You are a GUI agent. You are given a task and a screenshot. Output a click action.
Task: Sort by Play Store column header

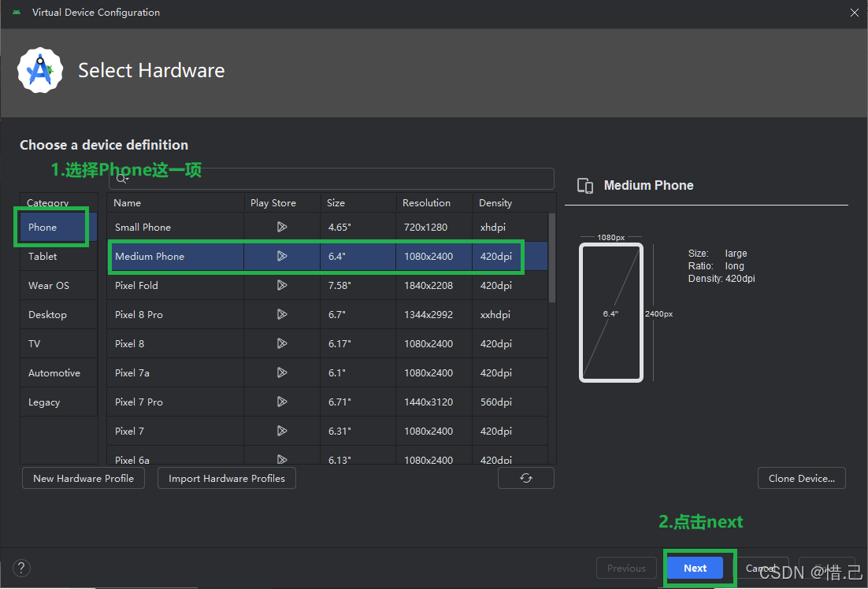click(282, 202)
